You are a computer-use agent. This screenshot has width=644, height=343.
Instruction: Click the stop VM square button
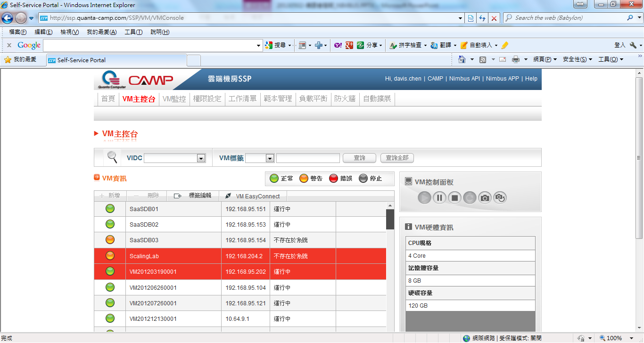click(x=454, y=198)
